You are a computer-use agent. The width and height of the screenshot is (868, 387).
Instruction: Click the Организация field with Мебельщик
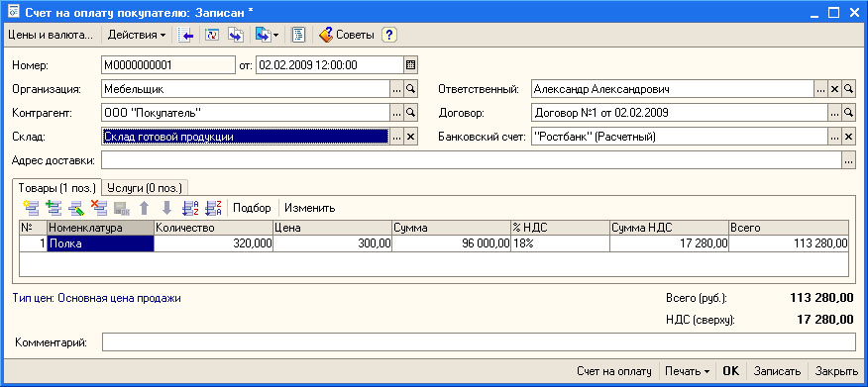[245, 88]
